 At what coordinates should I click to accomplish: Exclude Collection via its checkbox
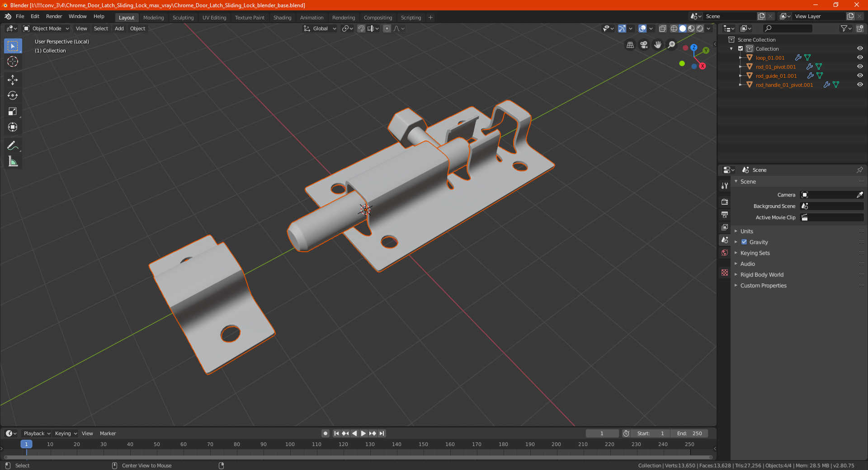coord(741,49)
